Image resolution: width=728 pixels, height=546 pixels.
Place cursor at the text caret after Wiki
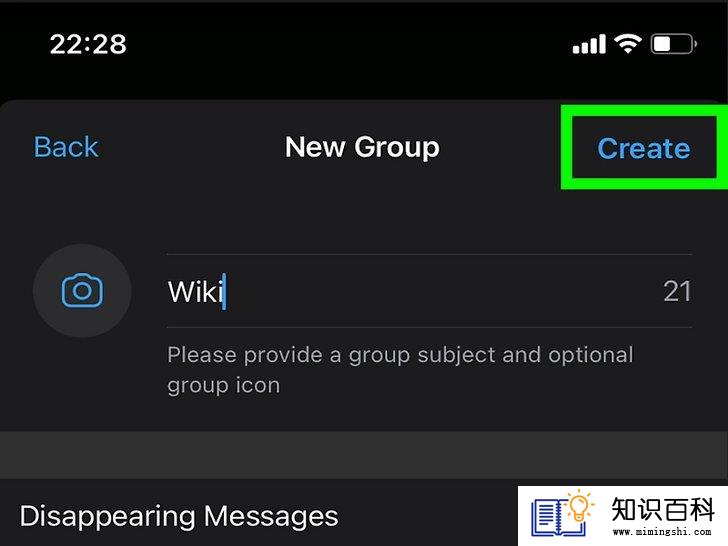coord(225,292)
